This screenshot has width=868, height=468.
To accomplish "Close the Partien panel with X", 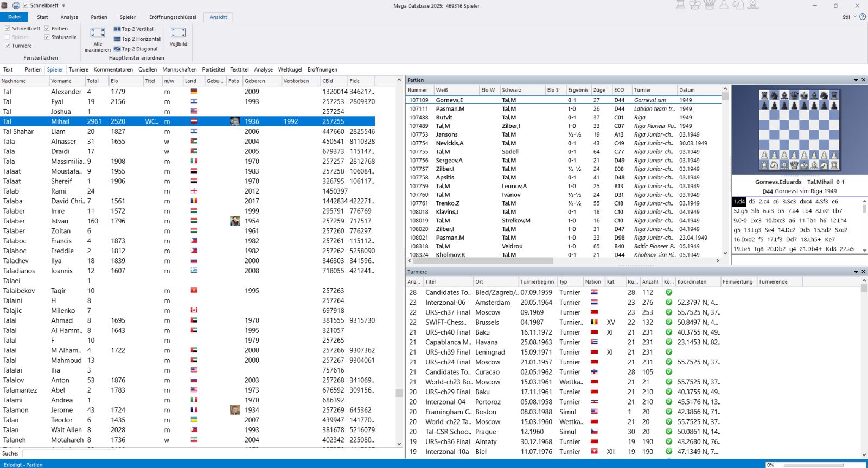I will (863, 80).
